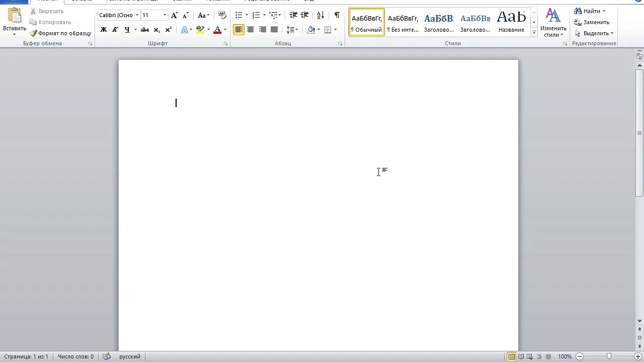Image resolution: width=644 pixels, height=362 pixels.
Task: Open the font size 11 dropdown
Action: (x=165, y=15)
